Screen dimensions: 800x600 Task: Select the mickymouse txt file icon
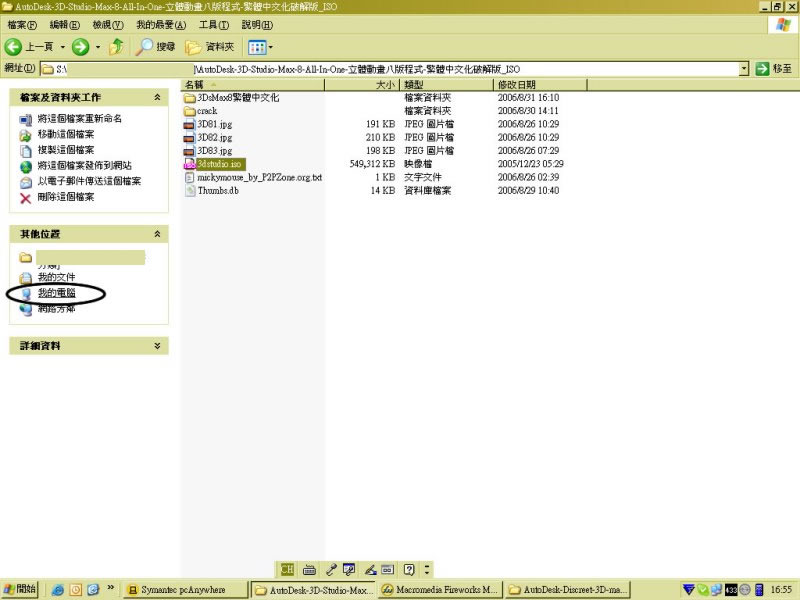(189, 177)
